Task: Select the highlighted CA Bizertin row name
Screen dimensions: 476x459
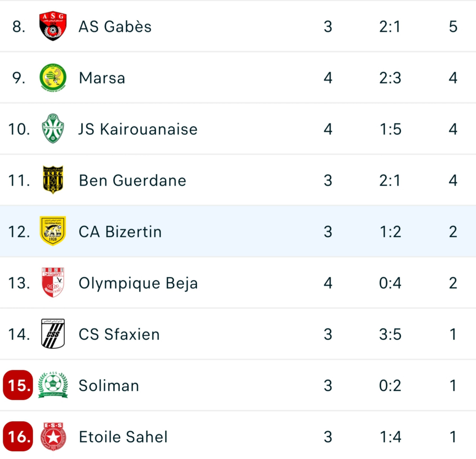Action: tap(120, 232)
